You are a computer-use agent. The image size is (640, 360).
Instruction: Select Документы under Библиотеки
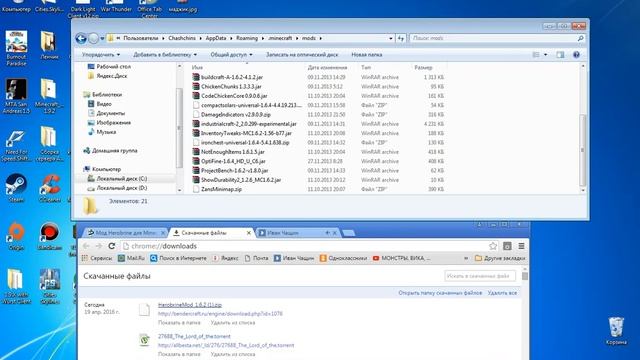tap(107, 113)
